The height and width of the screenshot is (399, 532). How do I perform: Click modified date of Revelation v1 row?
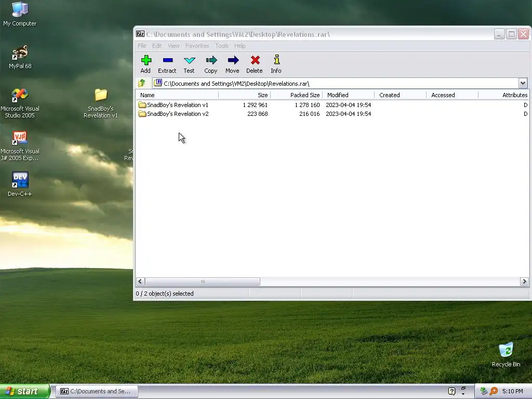349,105
